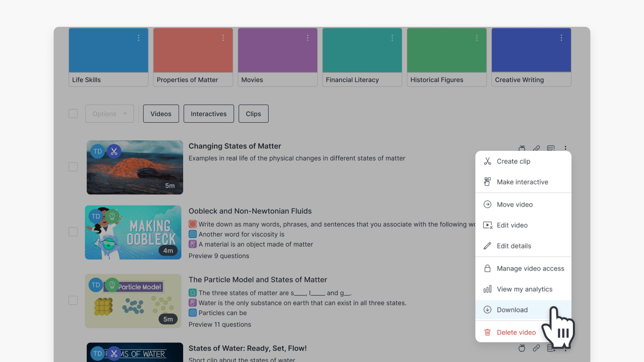Click the bar chart analytics icon
The width and height of the screenshot is (644, 362).
tap(487, 289)
